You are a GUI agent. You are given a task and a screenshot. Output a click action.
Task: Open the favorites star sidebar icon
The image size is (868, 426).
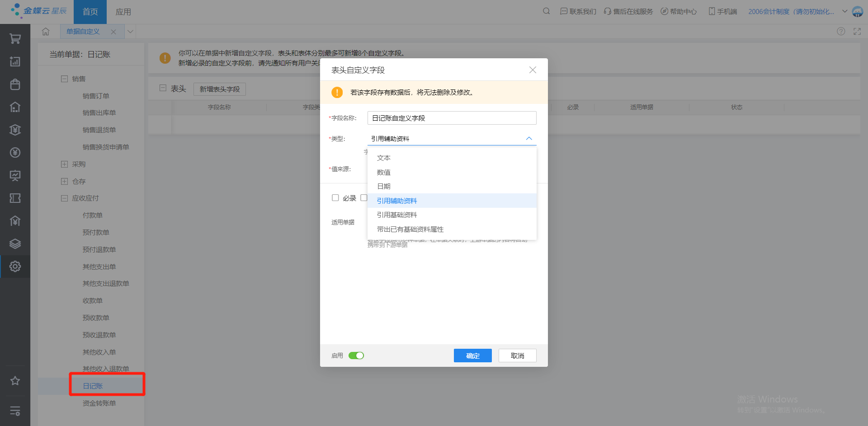[15, 381]
